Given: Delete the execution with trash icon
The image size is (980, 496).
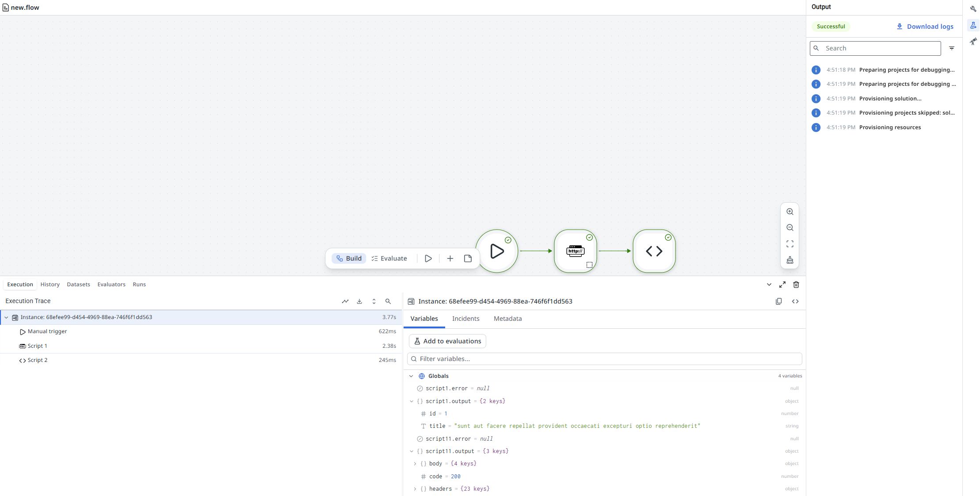Looking at the screenshot, I should tap(796, 285).
